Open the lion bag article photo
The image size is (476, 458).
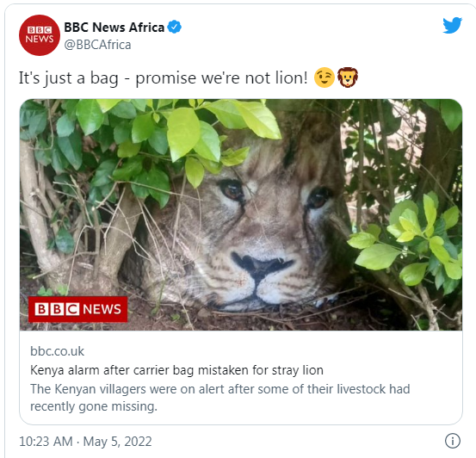pyautogui.click(x=241, y=214)
